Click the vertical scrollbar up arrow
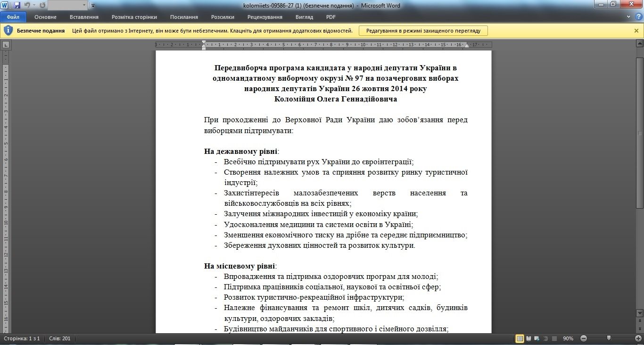The width and height of the screenshot is (644, 345). point(640,44)
